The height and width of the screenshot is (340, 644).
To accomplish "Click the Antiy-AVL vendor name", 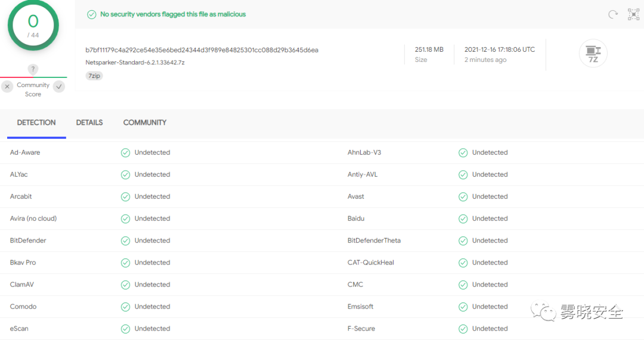I will tap(363, 174).
